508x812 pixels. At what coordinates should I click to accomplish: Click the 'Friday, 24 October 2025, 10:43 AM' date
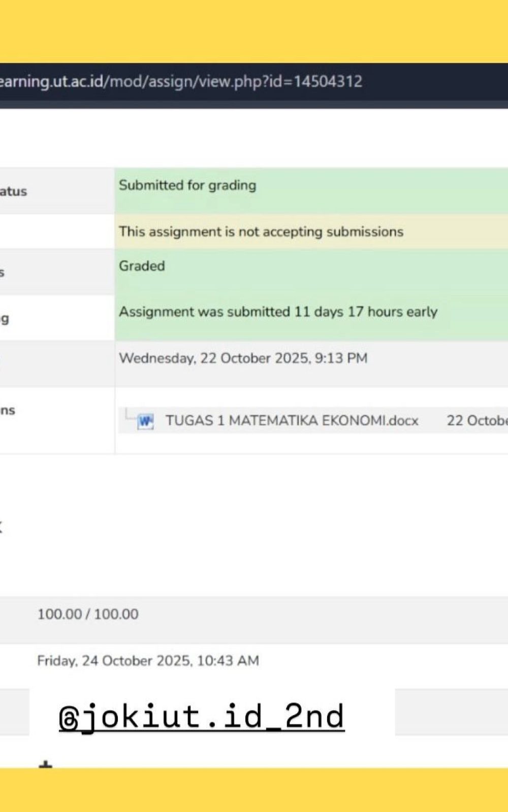pos(148,661)
